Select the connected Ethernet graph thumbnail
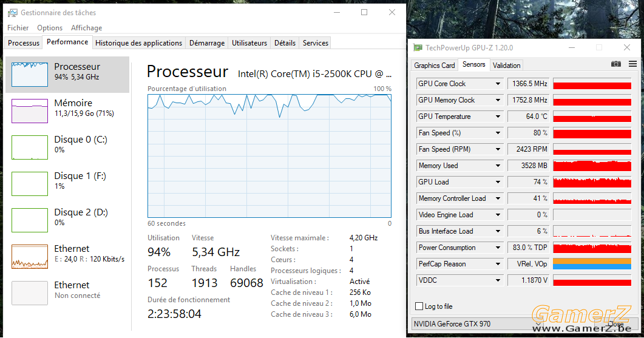644x338 pixels. tap(30, 257)
